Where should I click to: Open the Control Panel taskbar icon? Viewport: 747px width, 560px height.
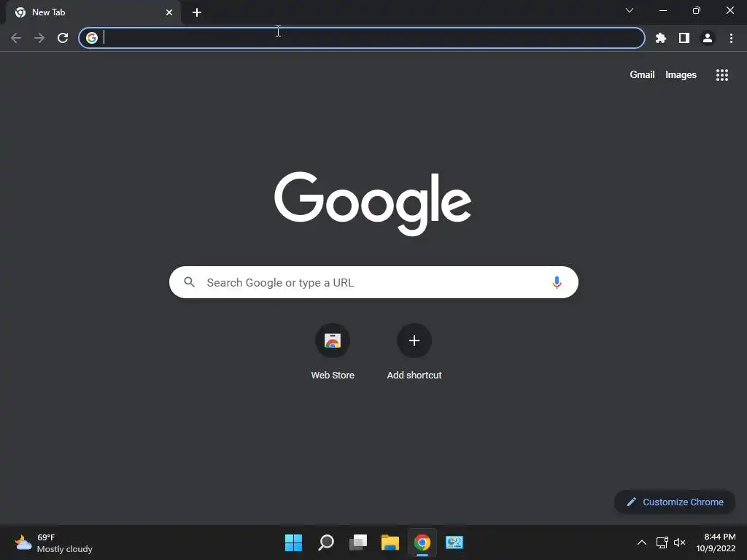(454, 542)
